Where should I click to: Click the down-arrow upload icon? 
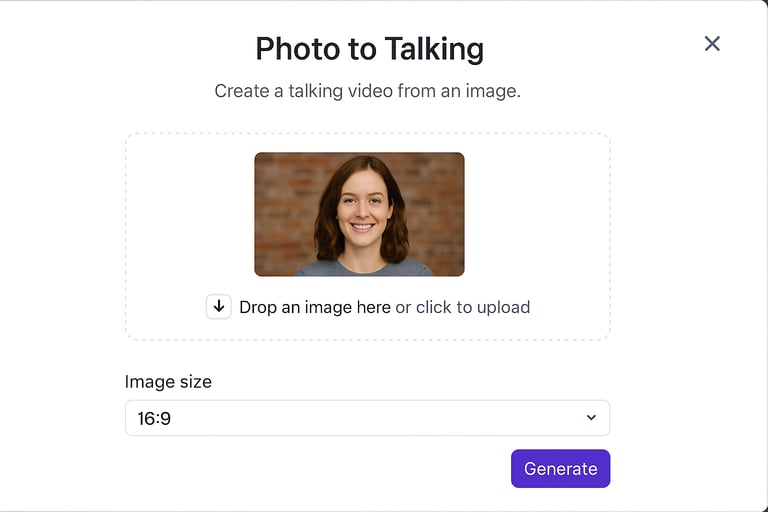coord(218,307)
